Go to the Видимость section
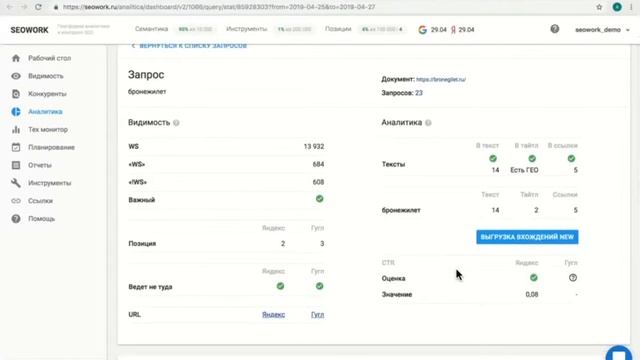This screenshot has width=640, height=360. 46,76
